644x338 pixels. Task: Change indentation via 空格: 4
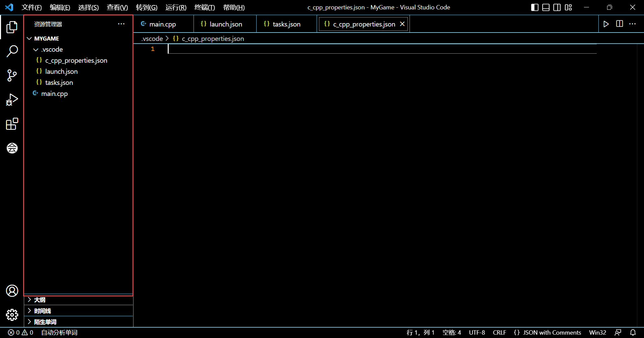pyautogui.click(x=451, y=332)
